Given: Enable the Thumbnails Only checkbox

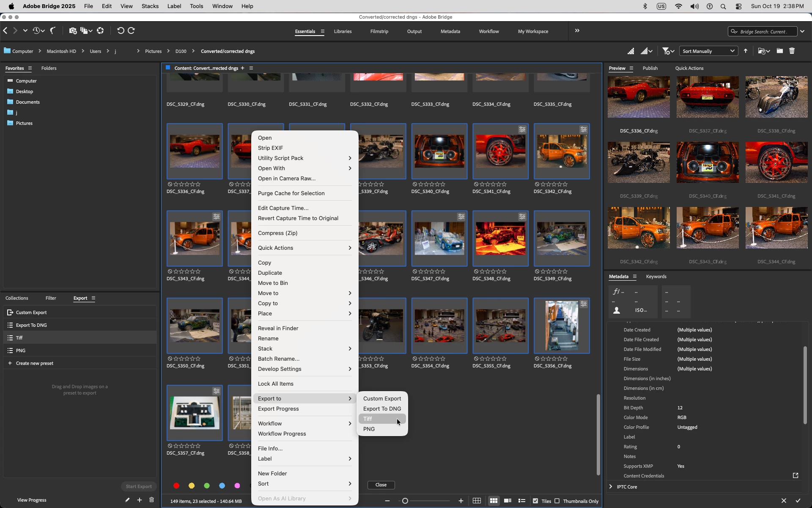Looking at the screenshot, I should (557, 501).
